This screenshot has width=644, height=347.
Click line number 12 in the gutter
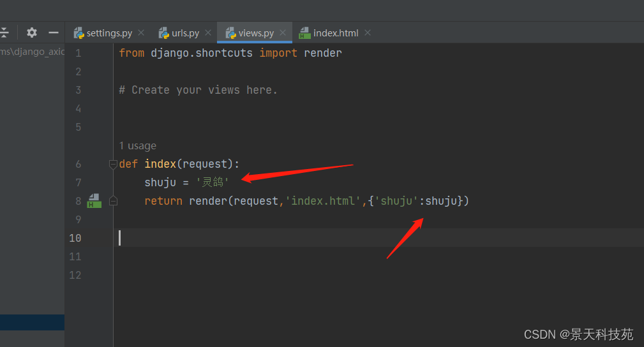(x=75, y=275)
